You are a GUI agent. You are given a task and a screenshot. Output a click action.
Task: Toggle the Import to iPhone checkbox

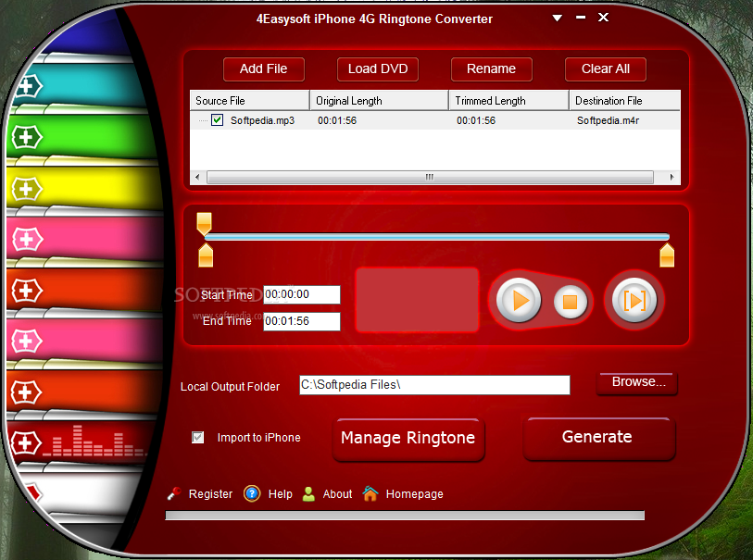pos(198,437)
